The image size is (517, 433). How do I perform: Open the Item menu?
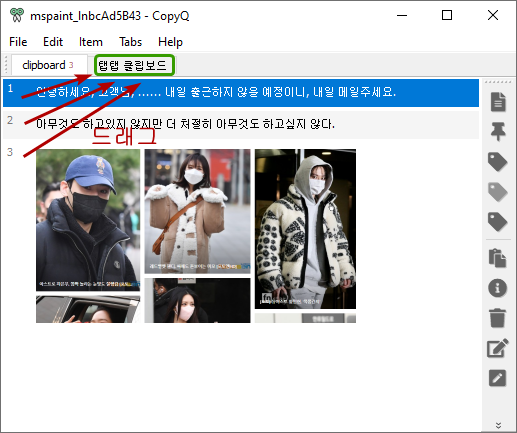tap(91, 42)
